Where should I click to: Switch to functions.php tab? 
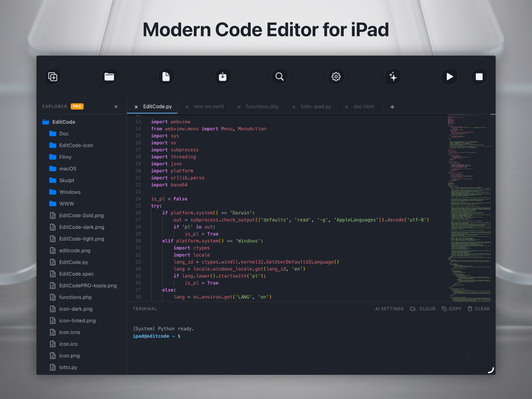[x=262, y=106]
